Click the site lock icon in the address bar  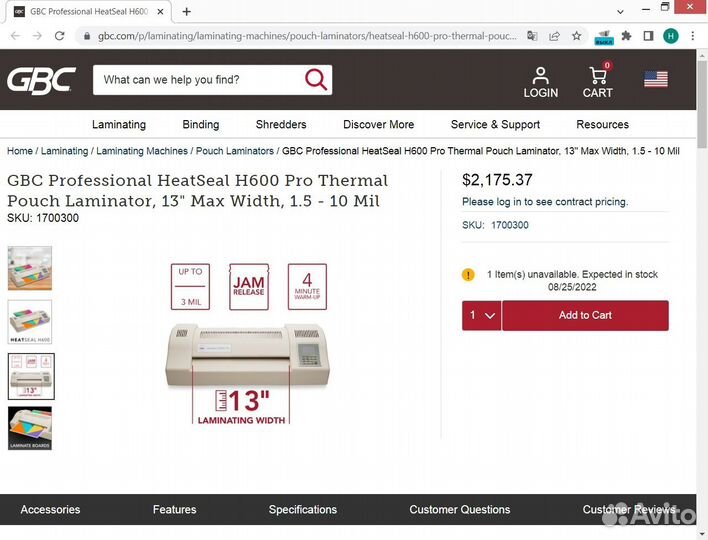click(x=87, y=36)
